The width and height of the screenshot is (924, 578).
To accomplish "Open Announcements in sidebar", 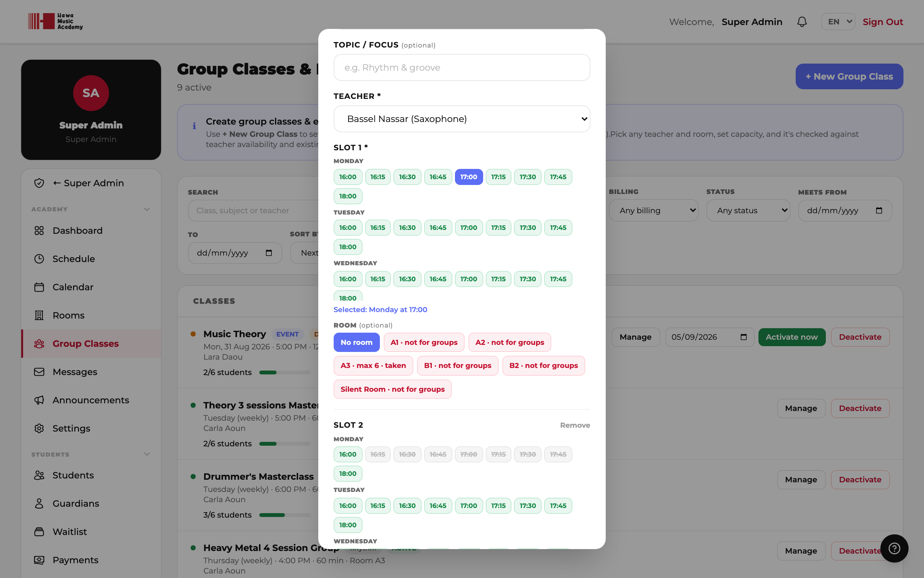I will [91, 400].
